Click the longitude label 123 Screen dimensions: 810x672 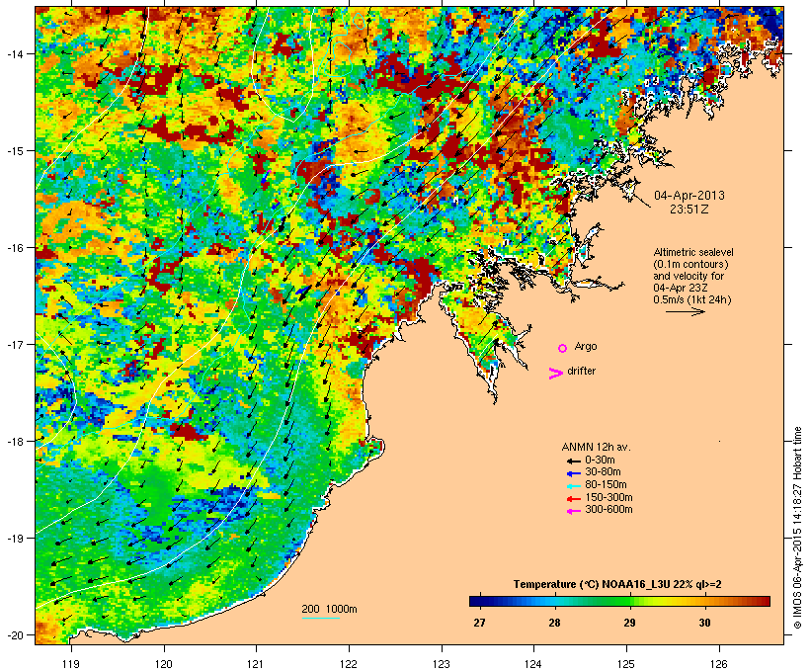coord(442,664)
